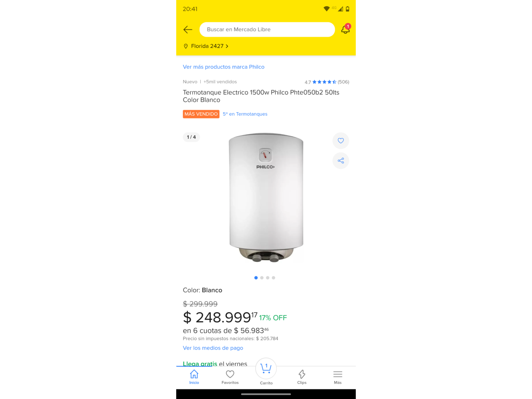Open Ver los medios de pago link
532x399 pixels.
tap(213, 348)
